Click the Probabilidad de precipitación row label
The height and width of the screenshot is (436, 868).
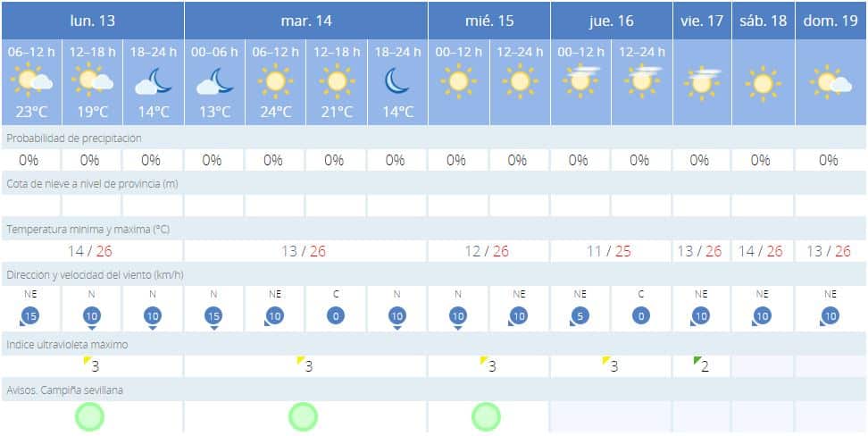[x=73, y=138]
